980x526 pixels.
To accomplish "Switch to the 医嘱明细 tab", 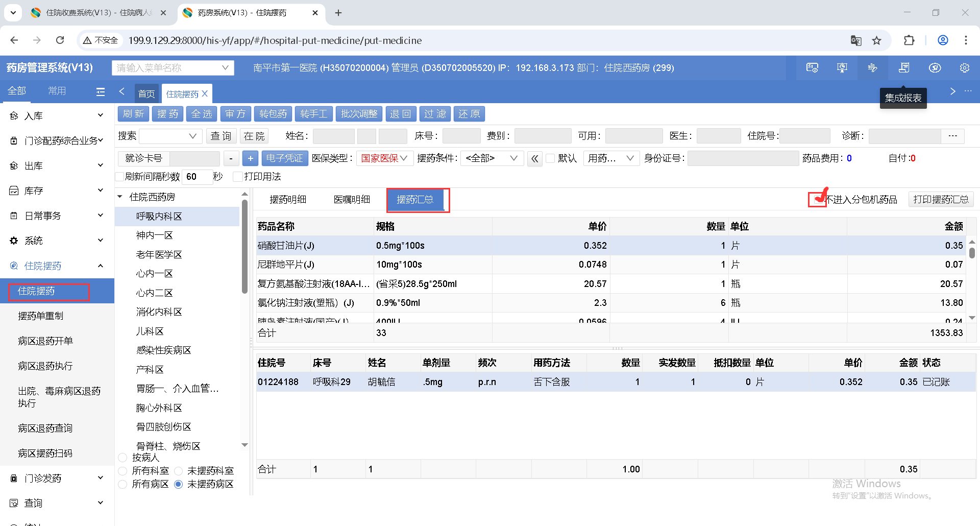I will [352, 200].
